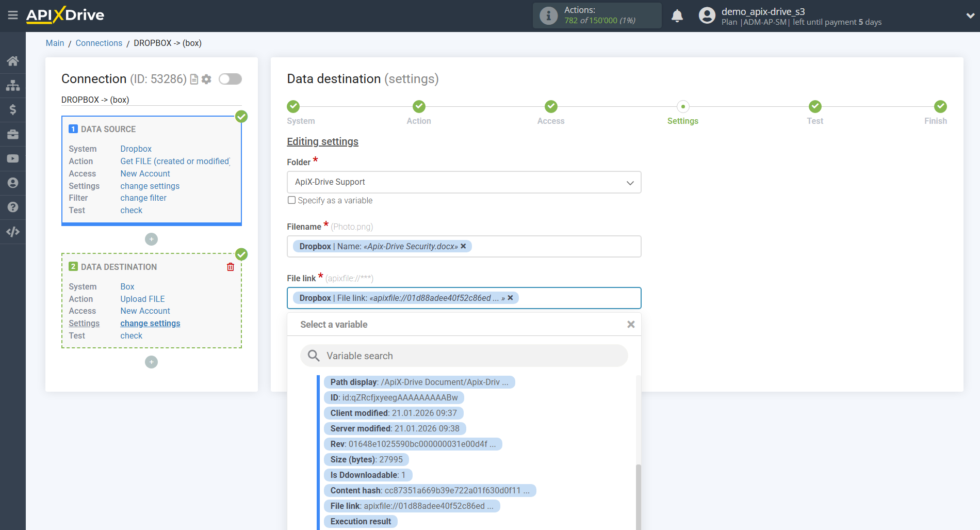The height and width of the screenshot is (530, 980).
Task: Go to the Test step in the wizard
Action: tap(814, 107)
